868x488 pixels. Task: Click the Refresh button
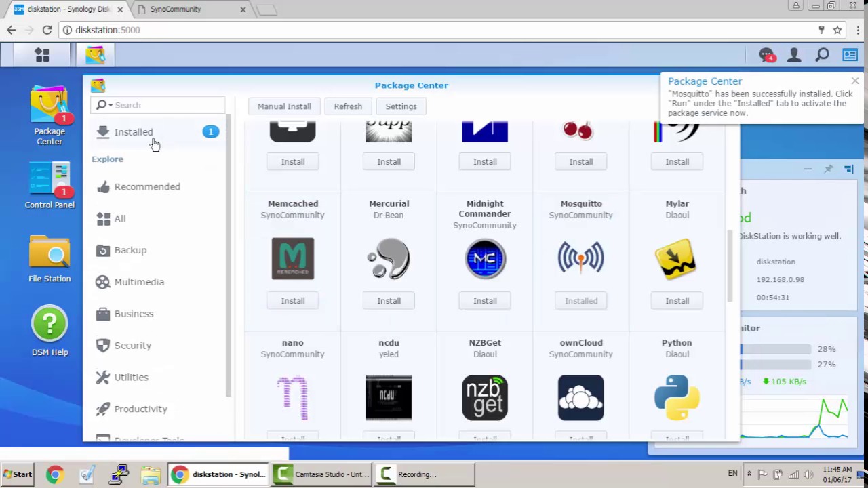coord(348,106)
